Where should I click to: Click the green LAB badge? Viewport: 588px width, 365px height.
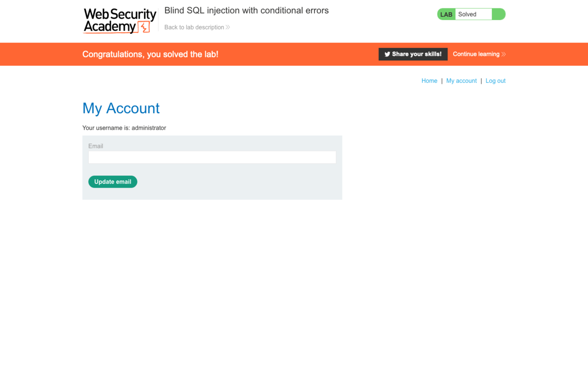tap(446, 14)
